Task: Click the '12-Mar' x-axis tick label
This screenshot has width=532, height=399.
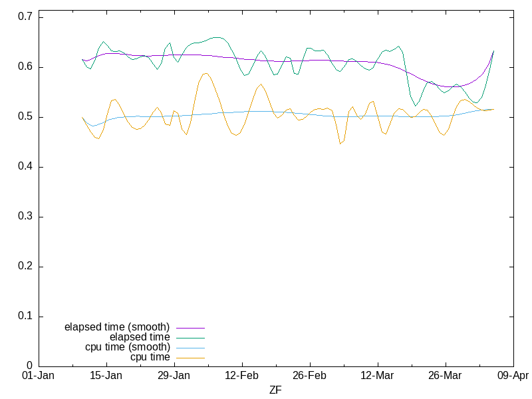Action: point(377,376)
